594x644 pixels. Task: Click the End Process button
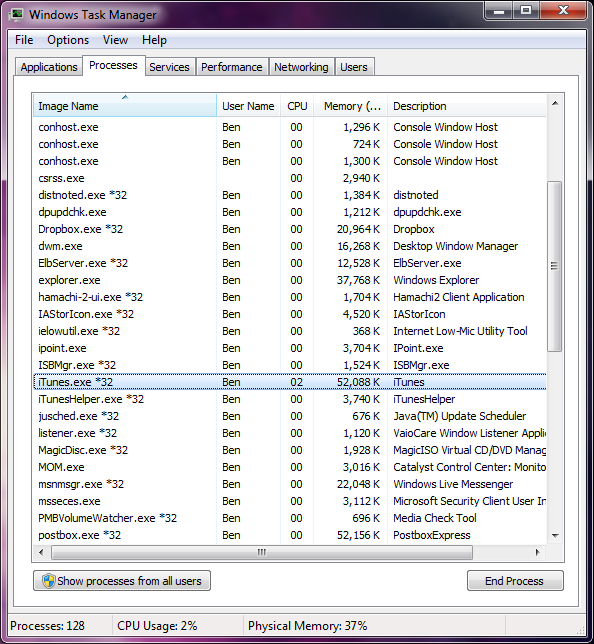coord(515,581)
